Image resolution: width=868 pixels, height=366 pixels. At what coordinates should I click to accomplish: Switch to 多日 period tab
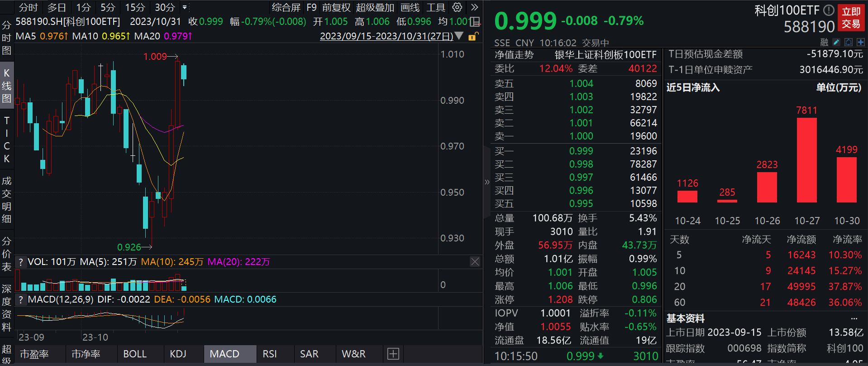point(57,7)
